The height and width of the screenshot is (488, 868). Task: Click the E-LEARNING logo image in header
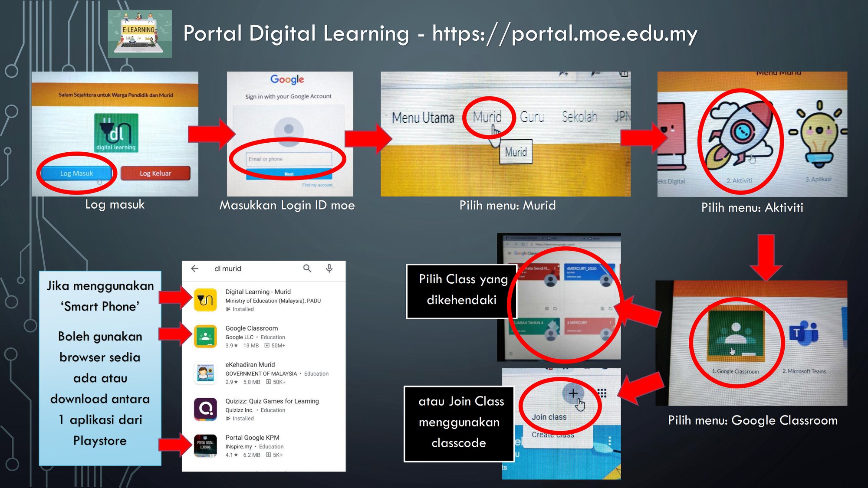click(x=140, y=34)
